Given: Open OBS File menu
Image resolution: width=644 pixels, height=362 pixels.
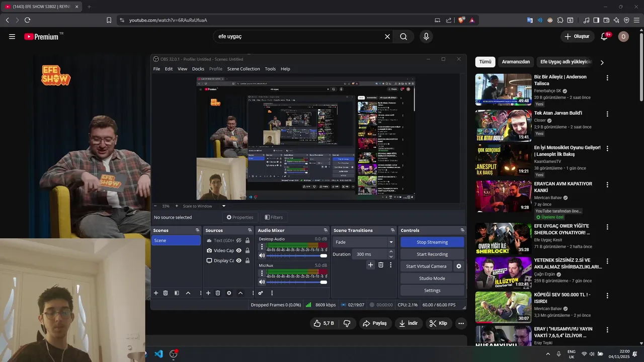Looking at the screenshot, I should point(156,69).
